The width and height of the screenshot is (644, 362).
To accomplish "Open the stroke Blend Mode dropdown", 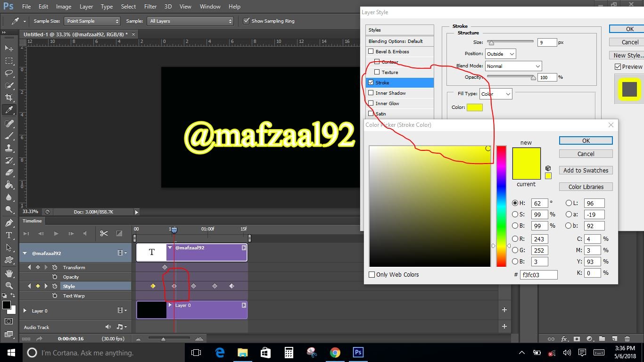I will click(513, 66).
